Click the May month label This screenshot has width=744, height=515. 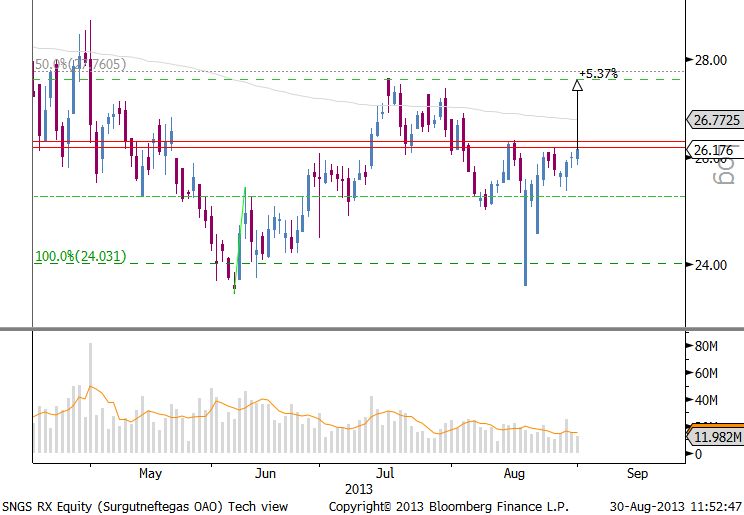tap(150, 472)
